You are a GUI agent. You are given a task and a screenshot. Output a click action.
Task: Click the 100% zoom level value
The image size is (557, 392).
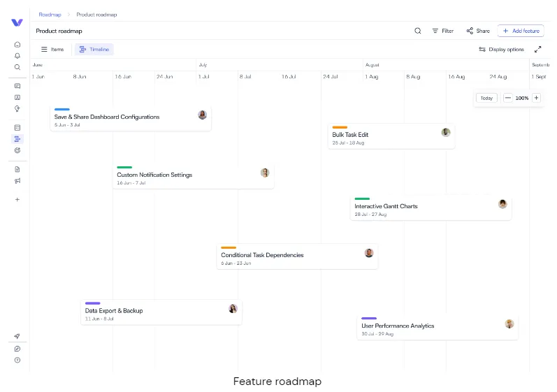[x=522, y=98]
